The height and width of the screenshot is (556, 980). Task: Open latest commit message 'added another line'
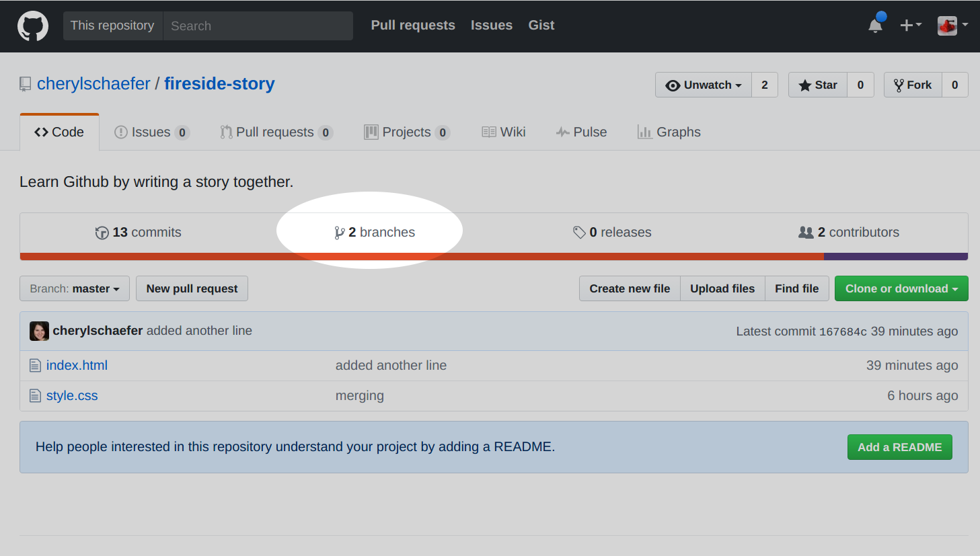click(199, 331)
